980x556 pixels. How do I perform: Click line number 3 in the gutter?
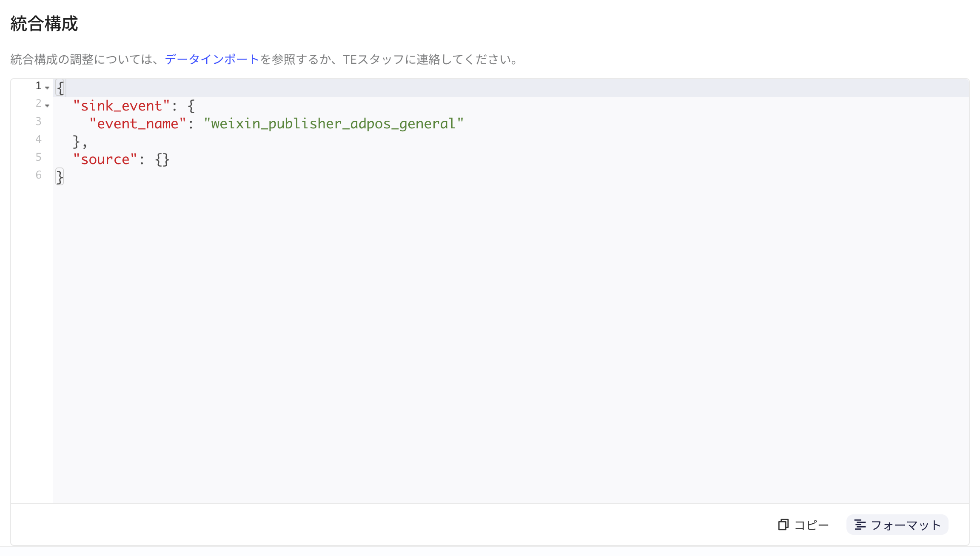tap(38, 121)
